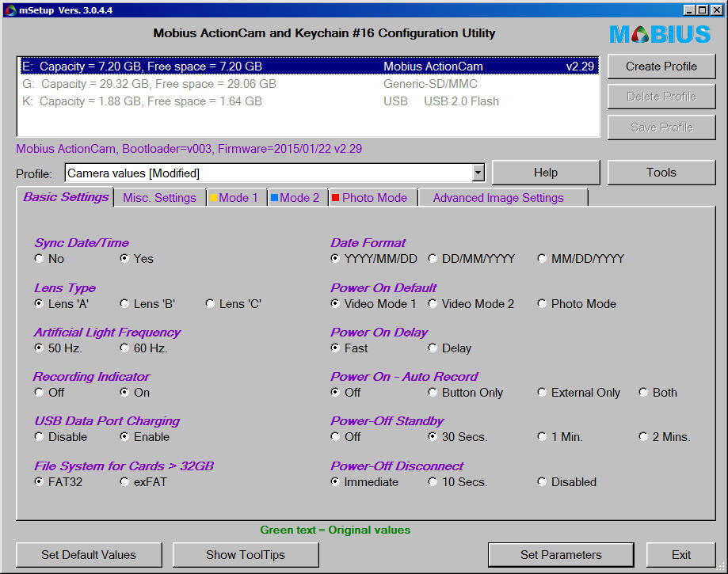The height and width of the screenshot is (574, 728).
Task: Open the Tools button
Action: [x=661, y=173]
